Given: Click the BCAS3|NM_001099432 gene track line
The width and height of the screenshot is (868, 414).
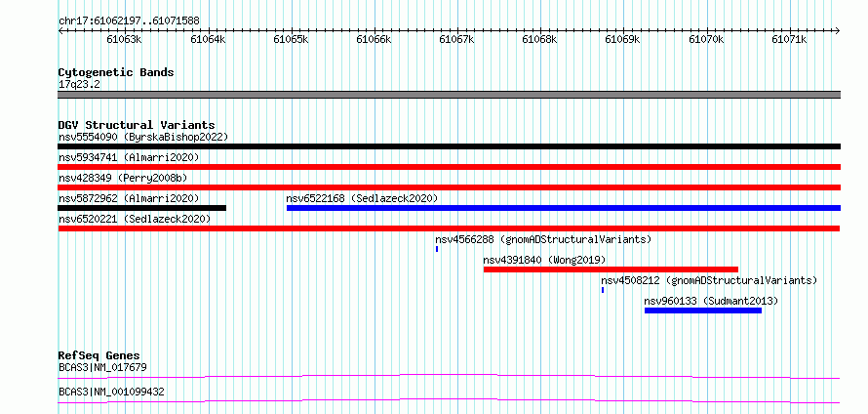Looking at the screenshot, I should pos(449,400).
